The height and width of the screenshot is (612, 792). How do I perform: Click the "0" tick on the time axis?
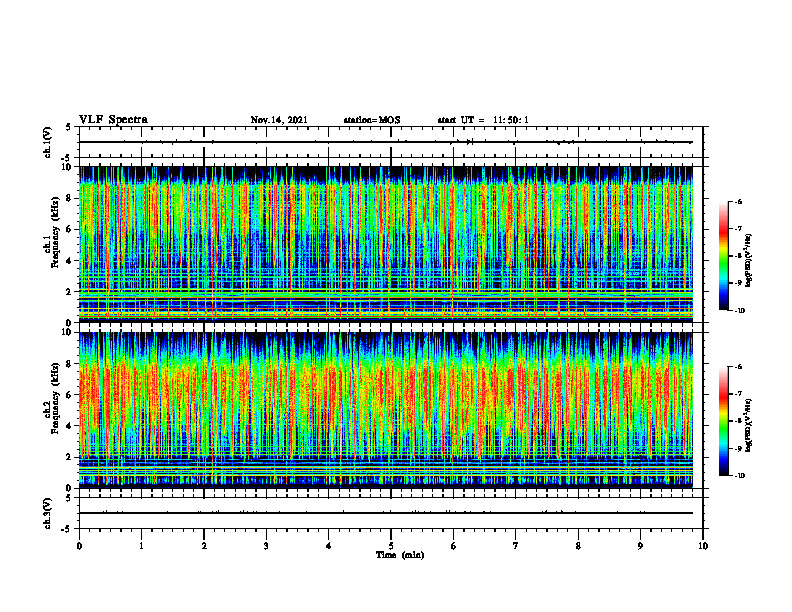click(79, 546)
